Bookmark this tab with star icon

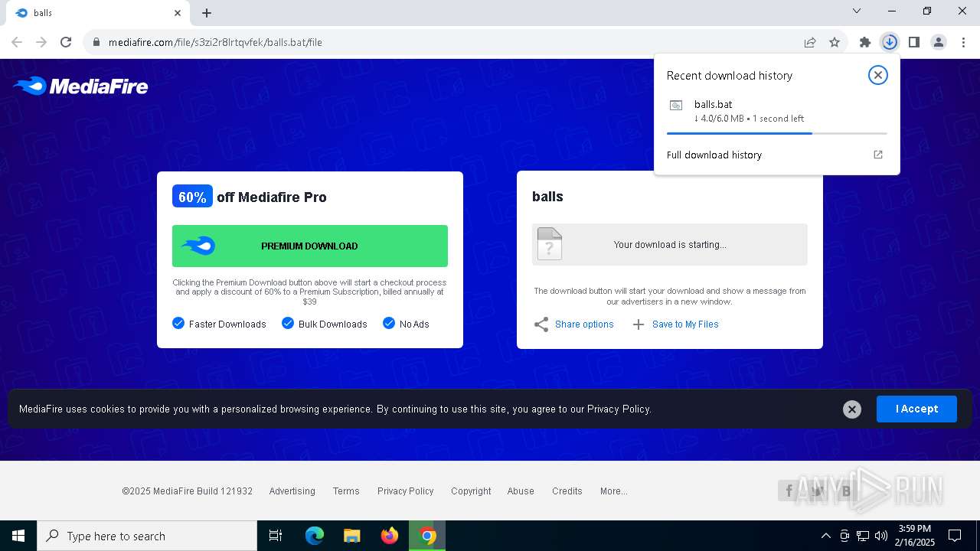coord(835,42)
